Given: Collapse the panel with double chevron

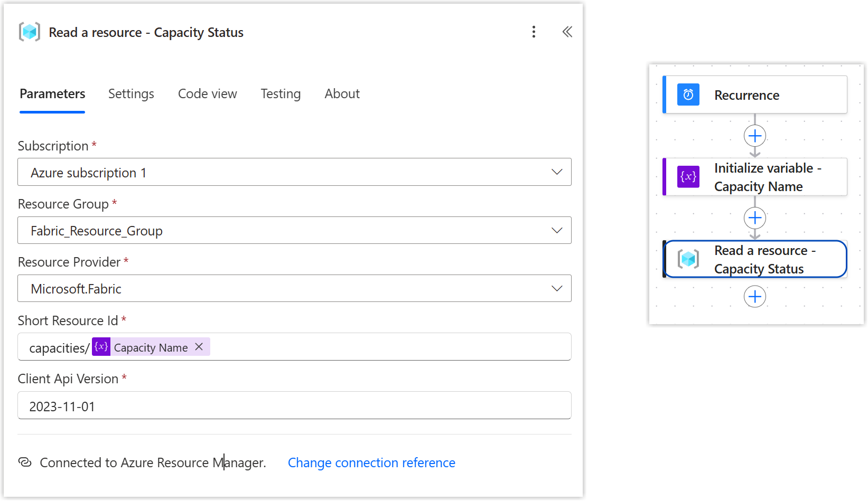Looking at the screenshot, I should click(567, 32).
